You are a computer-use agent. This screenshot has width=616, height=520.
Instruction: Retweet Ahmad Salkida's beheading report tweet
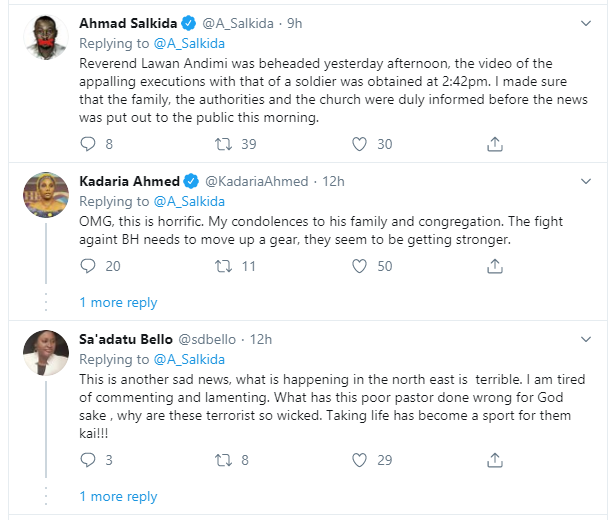coord(225,144)
